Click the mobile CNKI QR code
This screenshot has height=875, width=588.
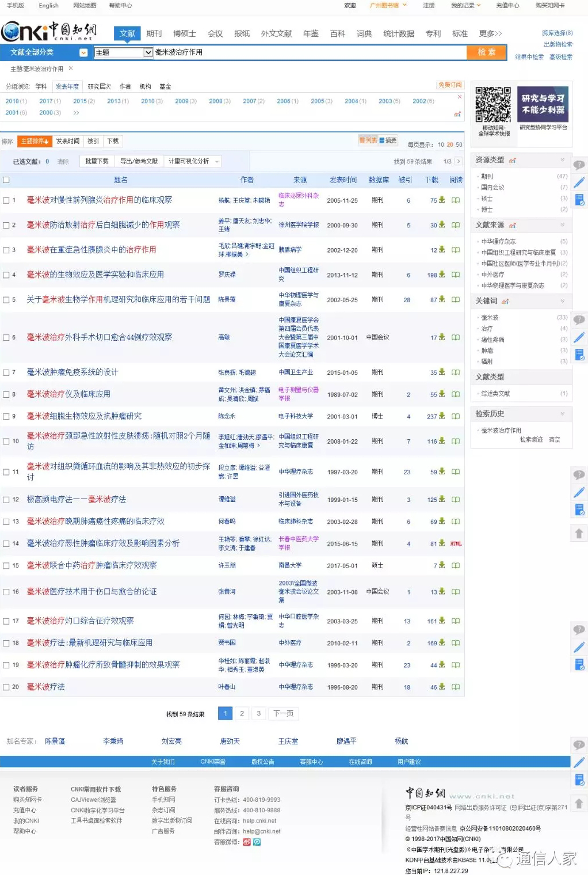pos(493,104)
